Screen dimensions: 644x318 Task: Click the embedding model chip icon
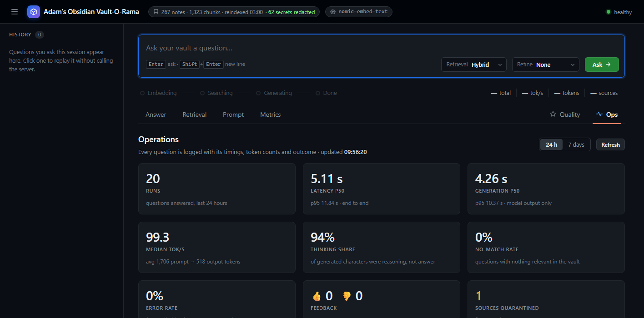pos(332,12)
